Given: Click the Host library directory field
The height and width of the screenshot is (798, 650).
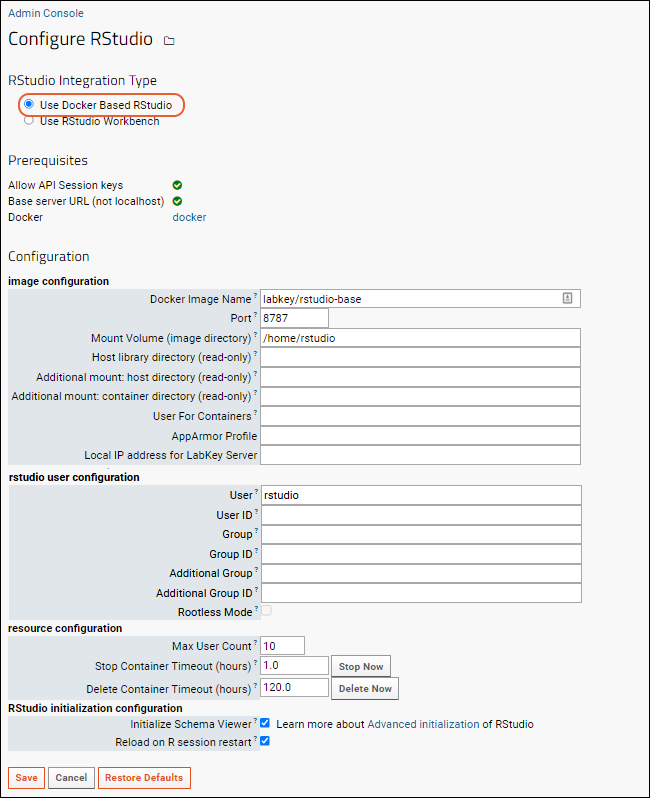Looking at the screenshot, I should 420,357.
